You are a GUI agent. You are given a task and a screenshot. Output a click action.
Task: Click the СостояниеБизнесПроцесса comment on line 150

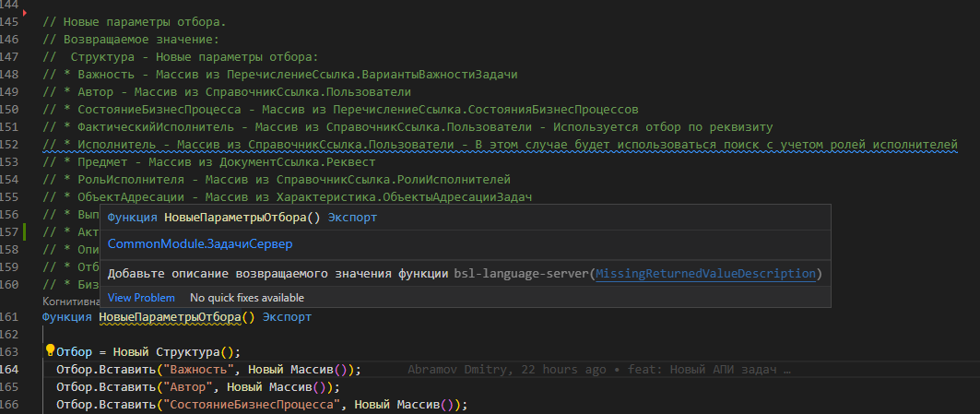tap(340, 110)
